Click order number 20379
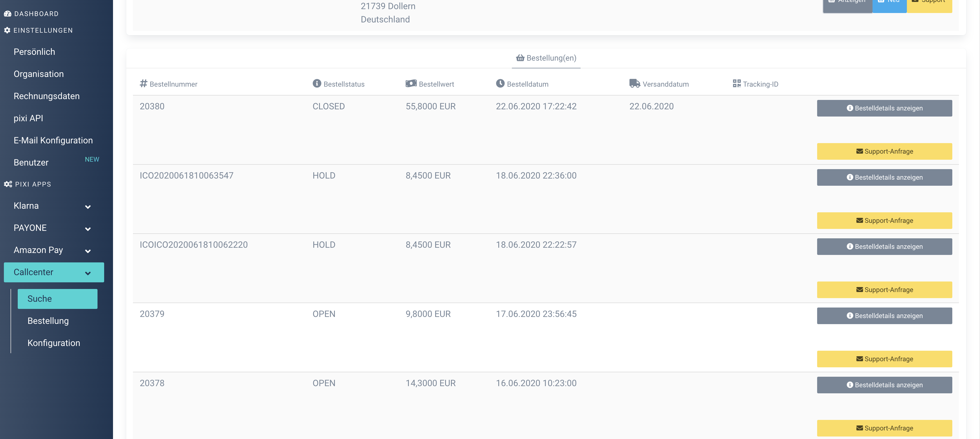980x439 pixels. [x=152, y=314]
